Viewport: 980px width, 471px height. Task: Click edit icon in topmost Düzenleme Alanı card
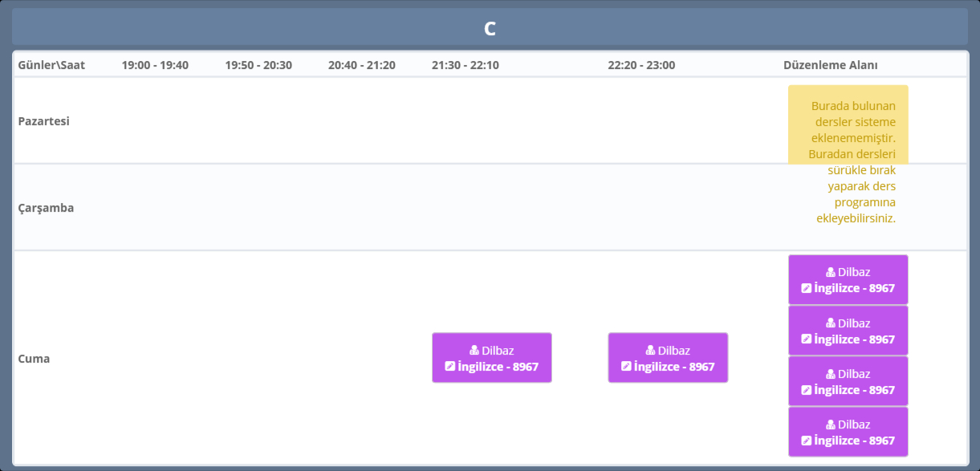point(807,289)
